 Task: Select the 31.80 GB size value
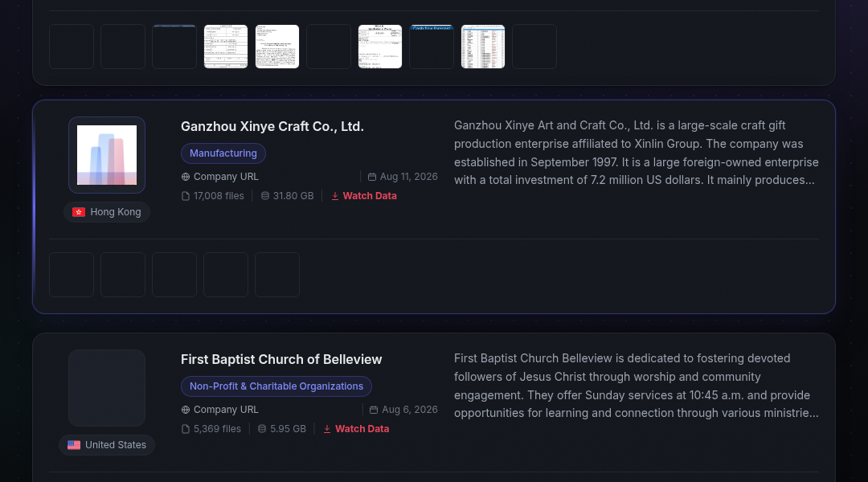[293, 196]
